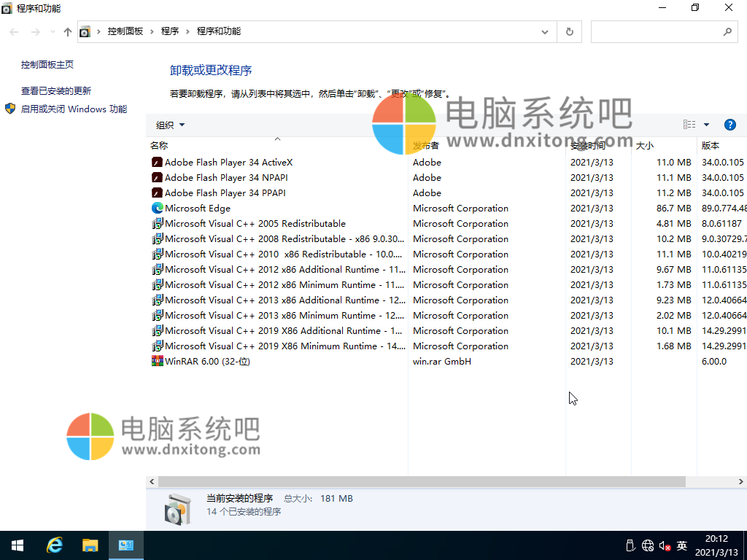This screenshot has height=560, width=747.
Task: Open the view options dropdown arrow
Action: (706, 125)
